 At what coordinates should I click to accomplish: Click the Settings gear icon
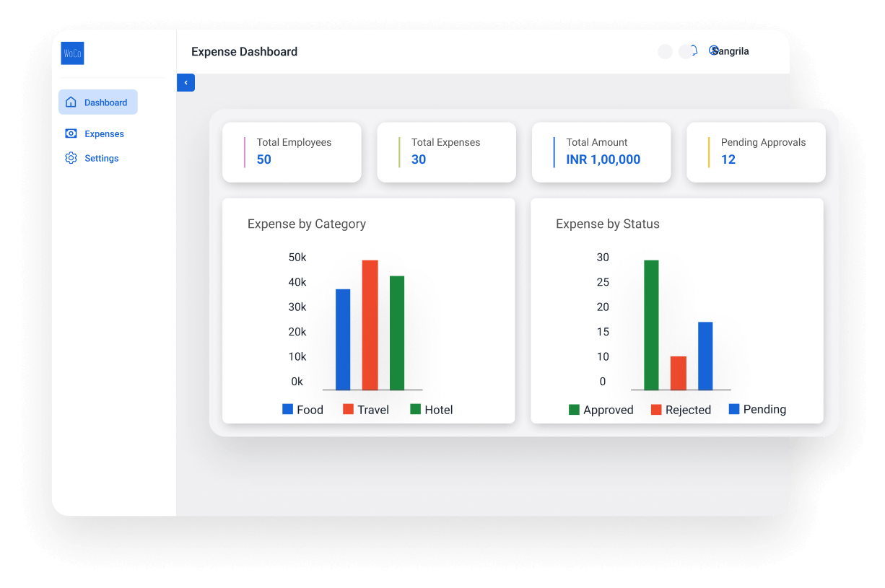point(71,158)
